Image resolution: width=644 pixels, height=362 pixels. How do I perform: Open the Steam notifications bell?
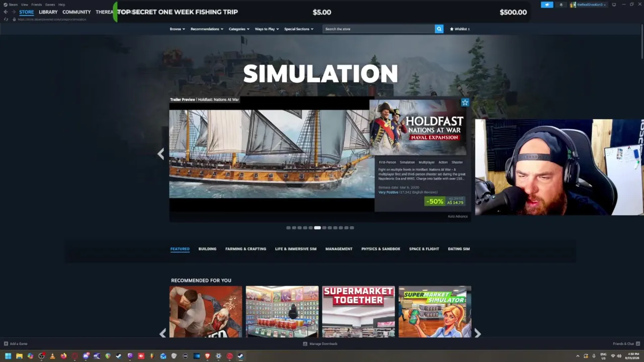(561, 5)
